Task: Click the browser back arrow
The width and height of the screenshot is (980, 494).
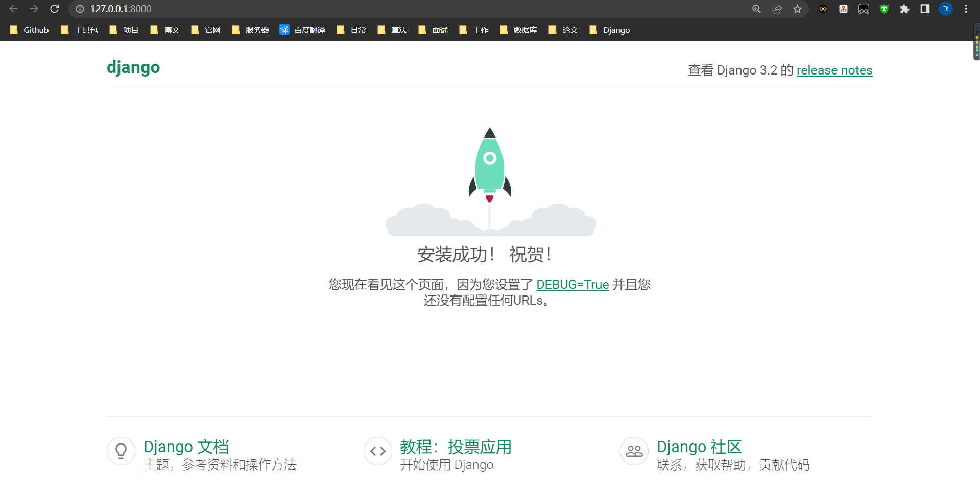Action: pyautogui.click(x=13, y=9)
